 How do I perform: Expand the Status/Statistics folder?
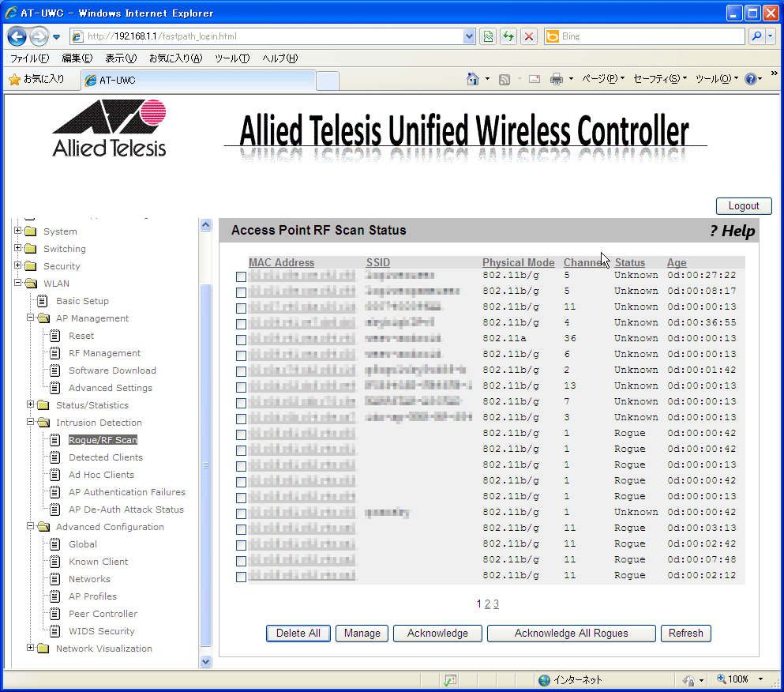click(x=31, y=404)
